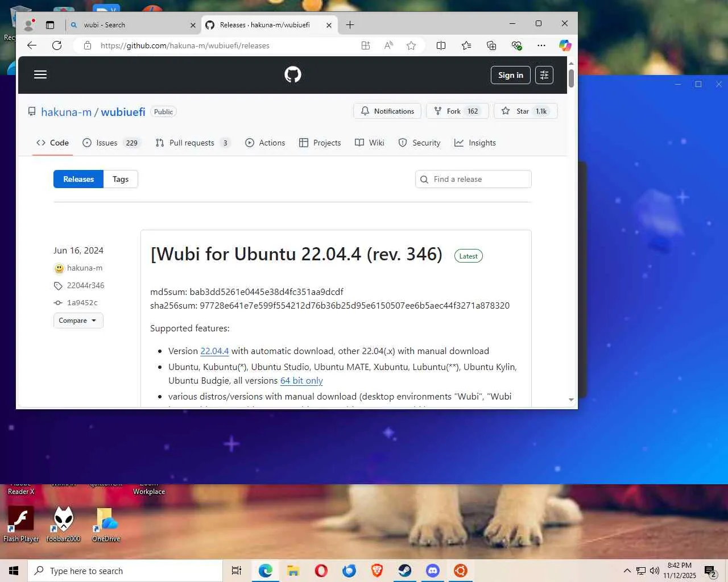Go to GitHub homepage via Octocat logo
Image resolution: width=728 pixels, height=582 pixels.
click(293, 74)
